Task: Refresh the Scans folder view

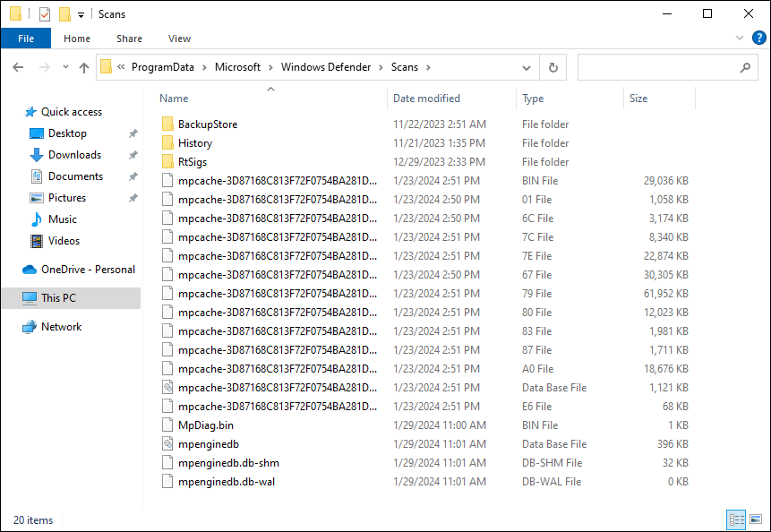Action: pyautogui.click(x=553, y=67)
